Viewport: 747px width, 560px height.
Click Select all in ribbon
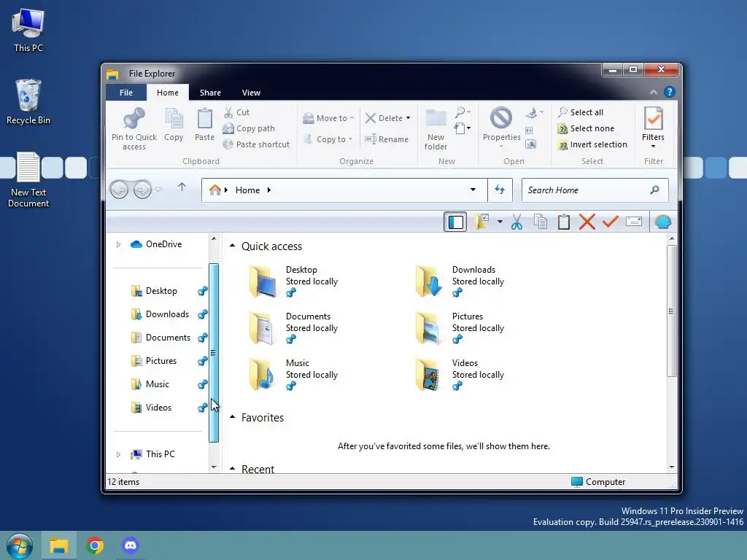(581, 112)
